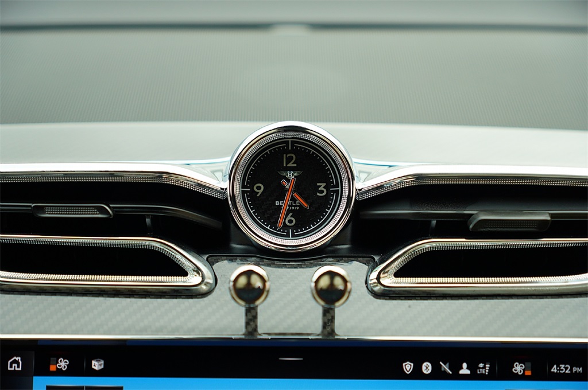Tap the Home icon on the infotainment screen
Viewport: 588px width, 390px height.
coord(15,364)
